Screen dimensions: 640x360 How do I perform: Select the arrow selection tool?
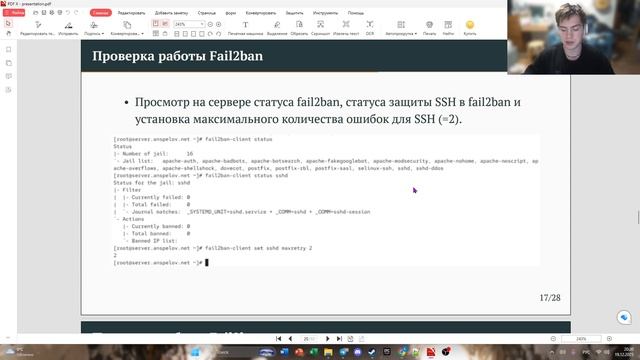[x=8, y=24]
